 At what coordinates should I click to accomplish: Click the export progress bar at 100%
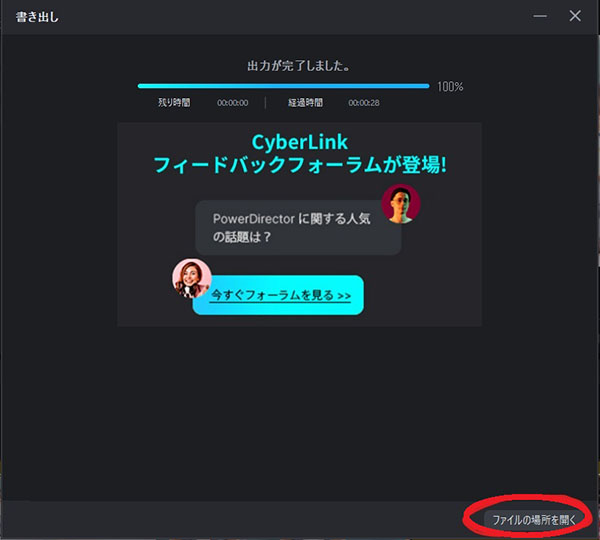(x=283, y=86)
